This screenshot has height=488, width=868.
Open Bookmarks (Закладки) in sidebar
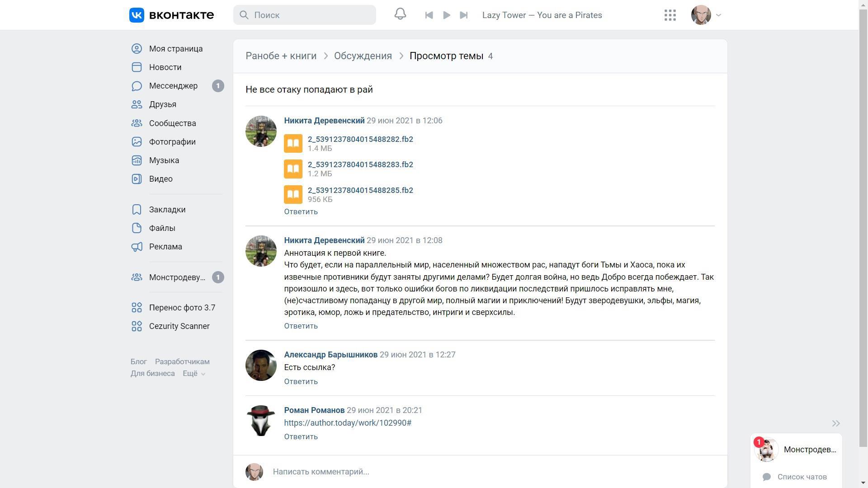click(167, 210)
